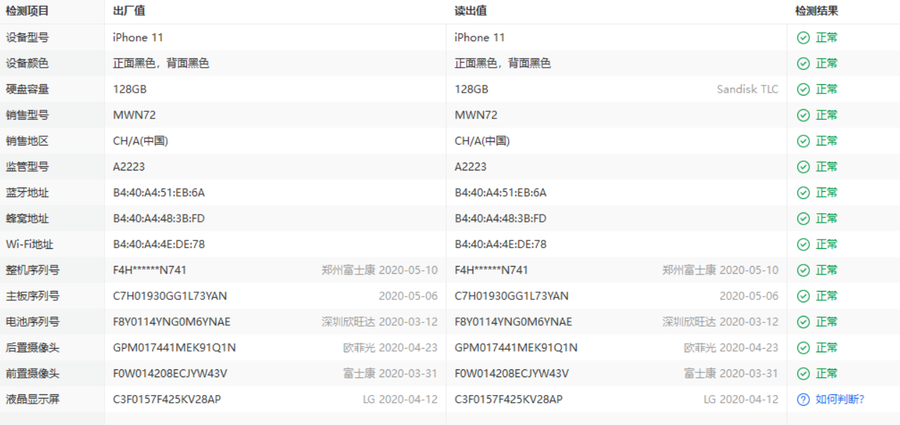
Task: Click factory LCD serial C3F0157F425KV28AP
Action: click(166, 400)
